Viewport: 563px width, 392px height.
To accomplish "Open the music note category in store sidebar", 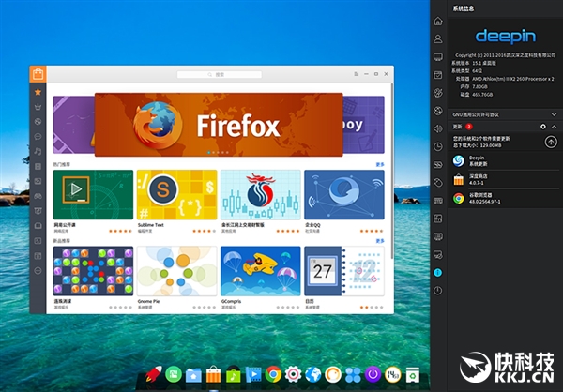I will click(38, 152).
